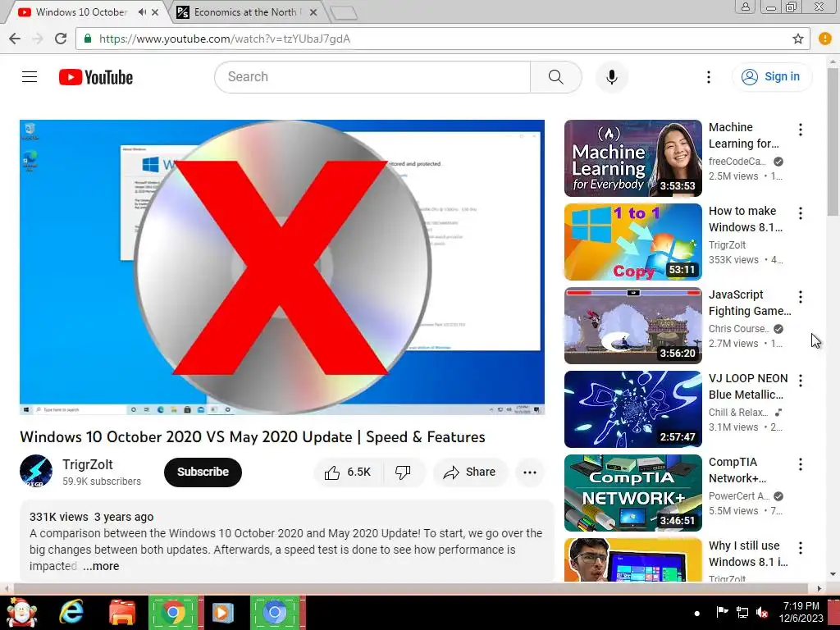Click the orange alert icon beside address bar
The width and height of the screenshot is (840, 630).
(825, 39)
